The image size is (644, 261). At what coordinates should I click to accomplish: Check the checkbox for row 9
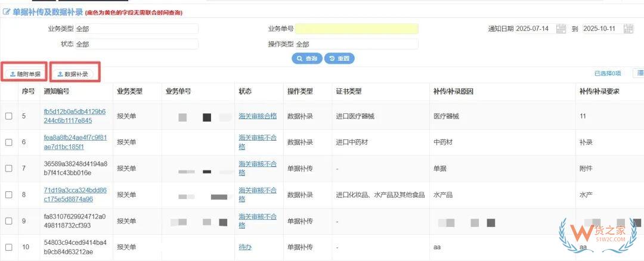point(8,221)
